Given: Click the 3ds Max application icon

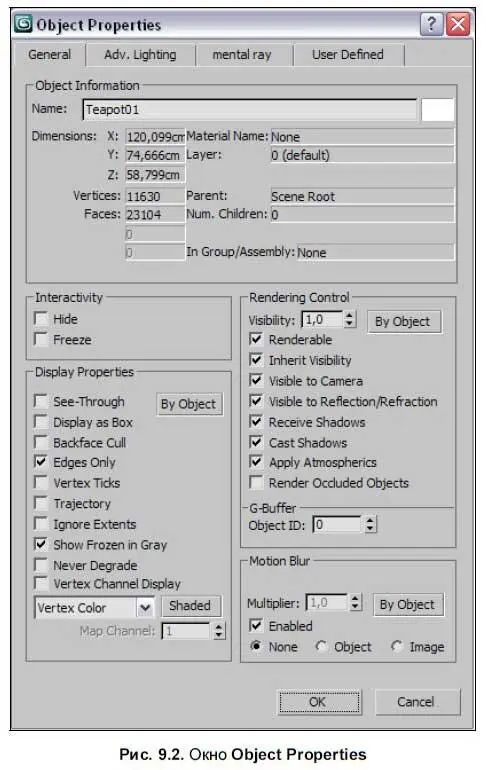Looking at the screenshot, I should 23,23.
